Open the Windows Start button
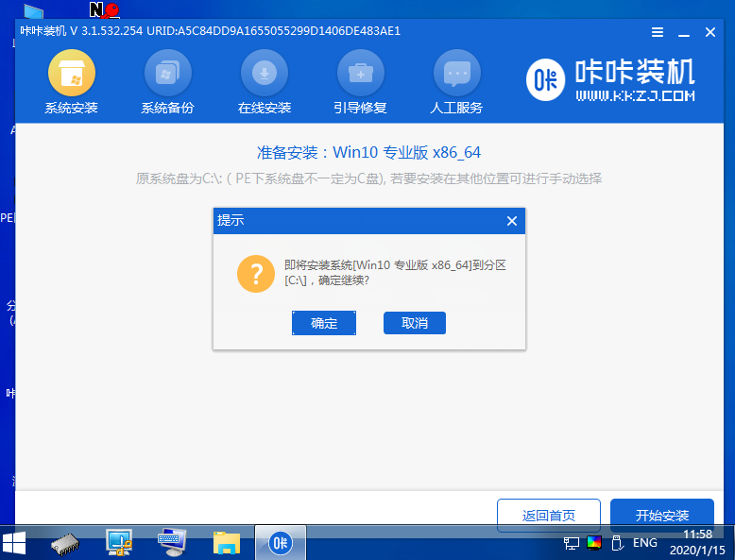 click(x=14, y=543)
